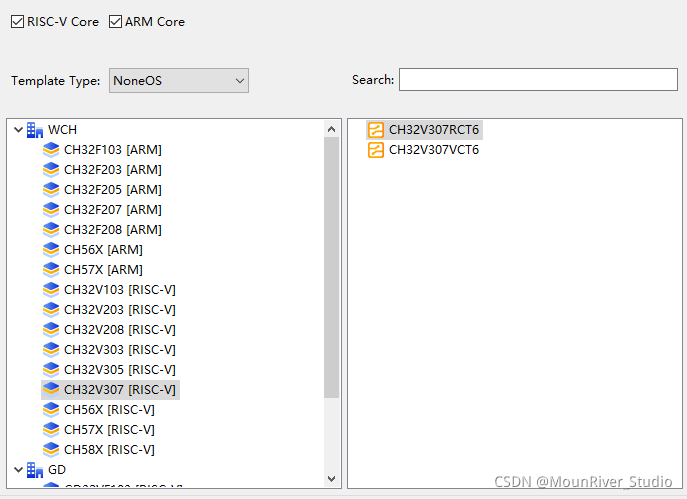This screenshot has height=499, width=687.
Task: Focus the Search input field
Action: point(538,80)
